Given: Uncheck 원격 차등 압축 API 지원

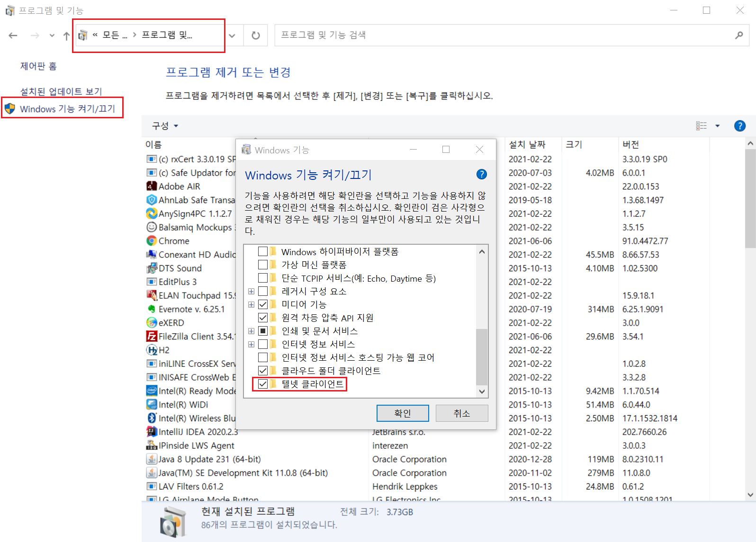Looking at the screenshot, I should [263, 318].
